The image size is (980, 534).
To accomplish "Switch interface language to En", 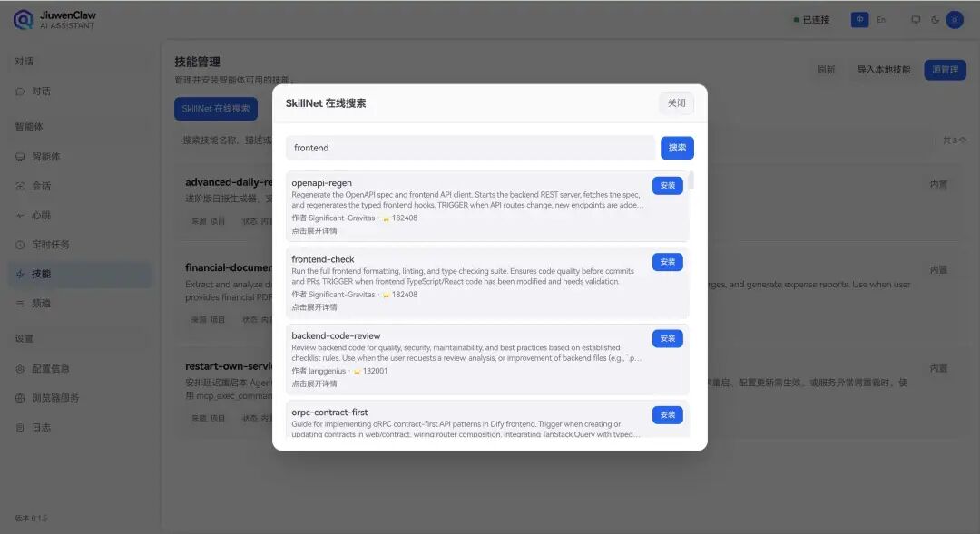I will [x=880, y=20].
